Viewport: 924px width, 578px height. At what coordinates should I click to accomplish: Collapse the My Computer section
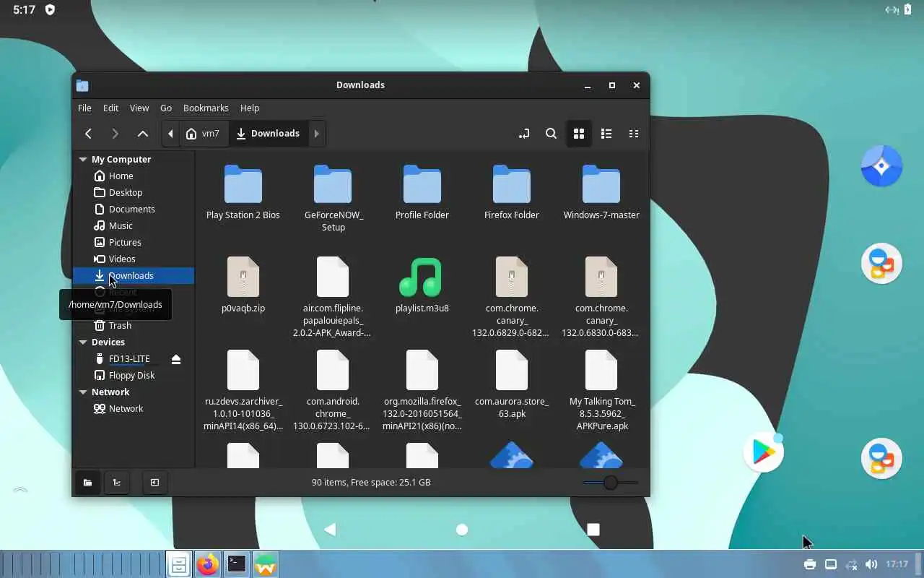83,160
